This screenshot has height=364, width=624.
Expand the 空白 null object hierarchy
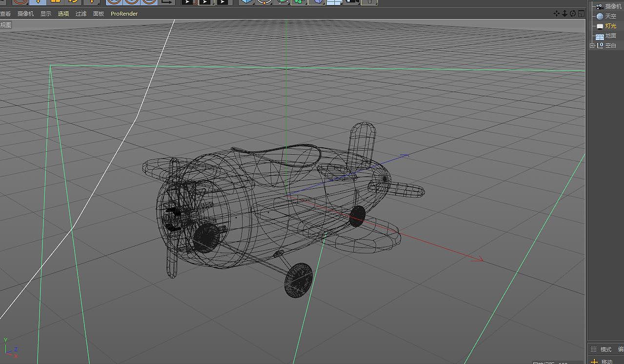(x=592, y=45)
